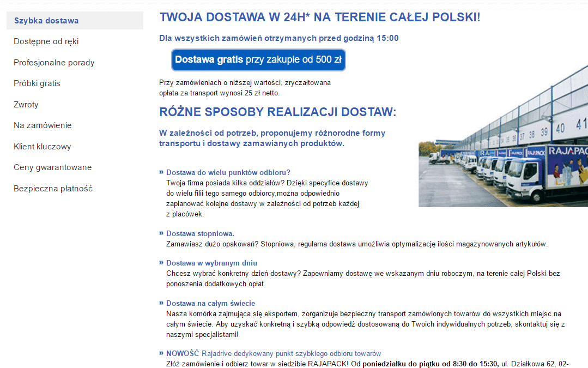Viewport: 588px width, 368px height.
Task: Open the NOWOŚĆ Rajadrive punkt odbioru link
Action: (x=274, y=353)
